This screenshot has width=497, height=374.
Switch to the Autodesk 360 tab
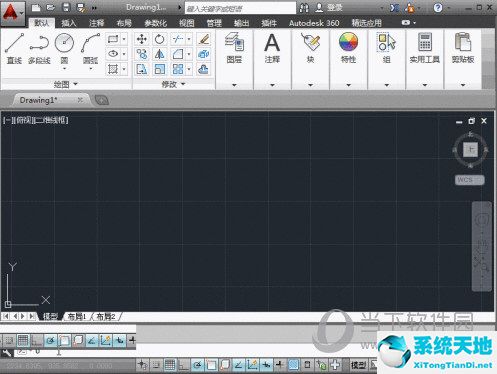pyautogui.click(x=314, y=23)
